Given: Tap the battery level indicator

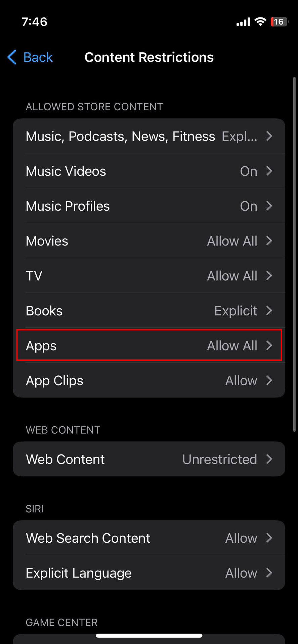Looking at the screenshot, I should pyautogui.click(x=279, y=22).
